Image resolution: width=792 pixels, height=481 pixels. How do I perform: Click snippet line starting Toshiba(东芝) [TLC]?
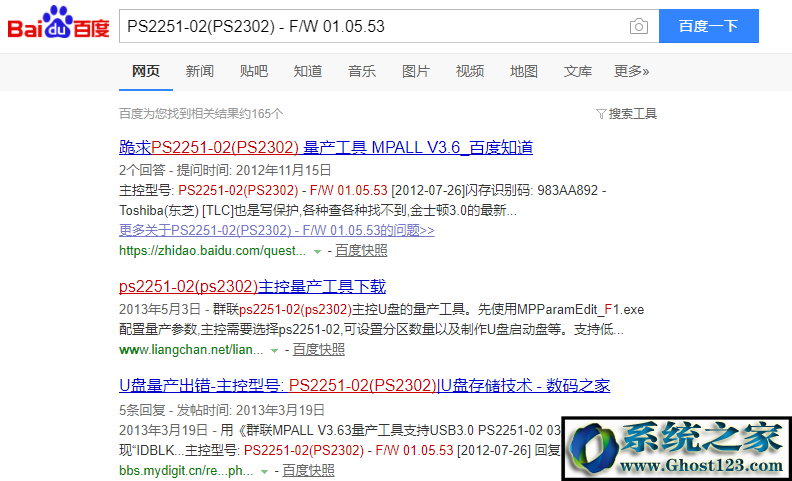pos(318,210)
